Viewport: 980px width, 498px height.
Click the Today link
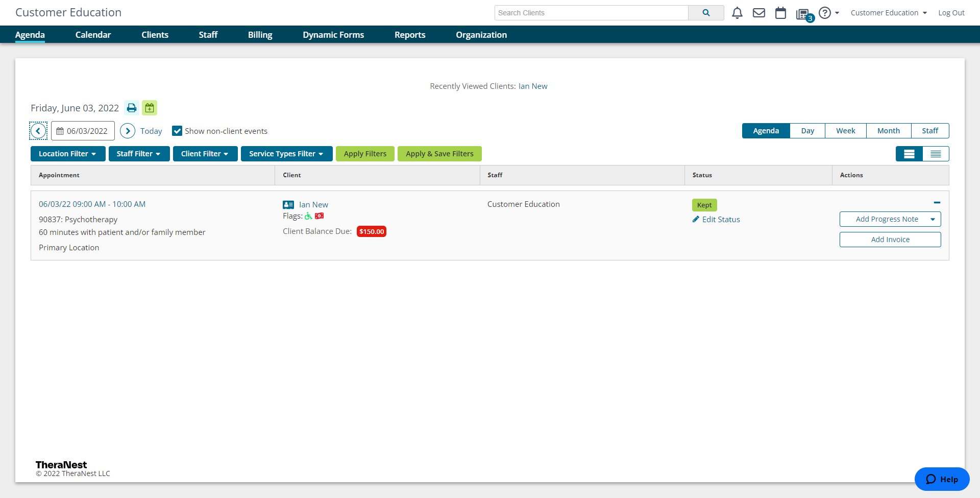coord(151,131)
